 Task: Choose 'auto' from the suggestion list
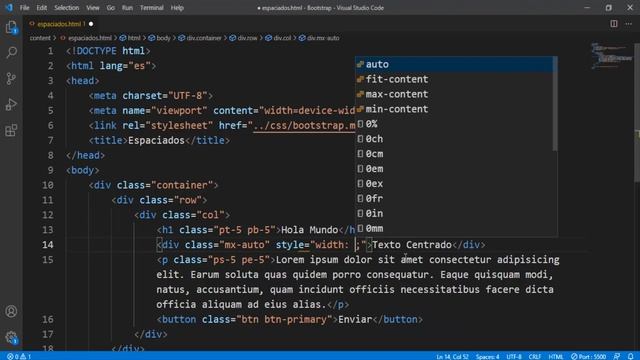[x=454, y=64]
